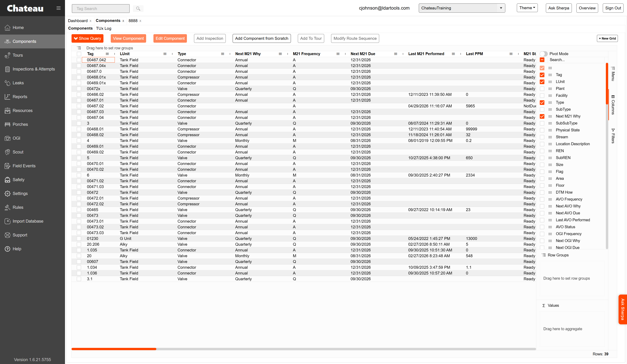Open Tours in the sidebar

pos(32,55)
